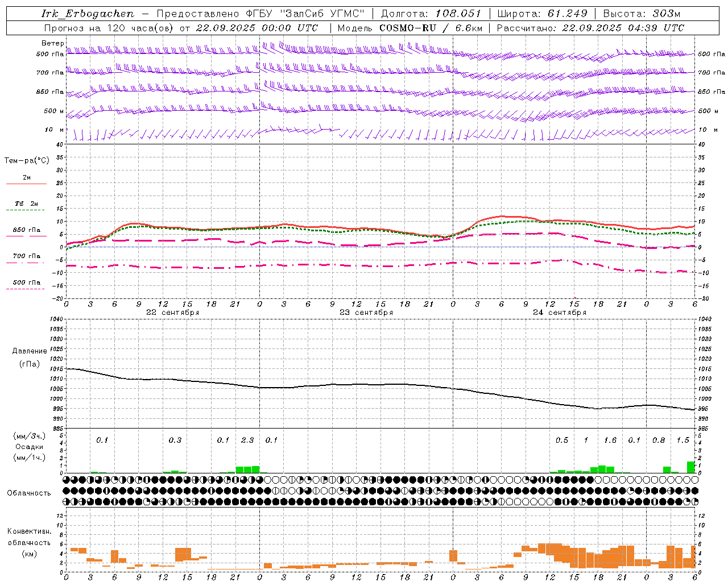
Task: Click the 'Ветер' wind section label
Action: [x=52, y=43]
